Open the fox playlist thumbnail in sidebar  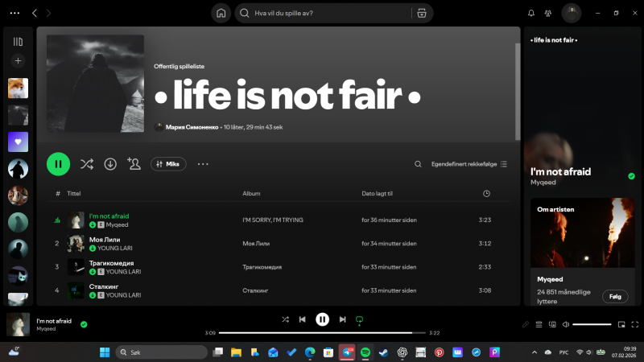click(x=18, y=88)
